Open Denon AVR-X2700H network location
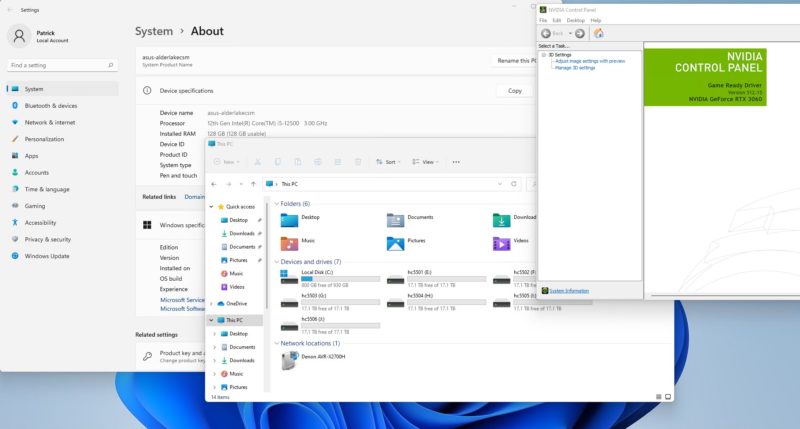 coord(313,361)
